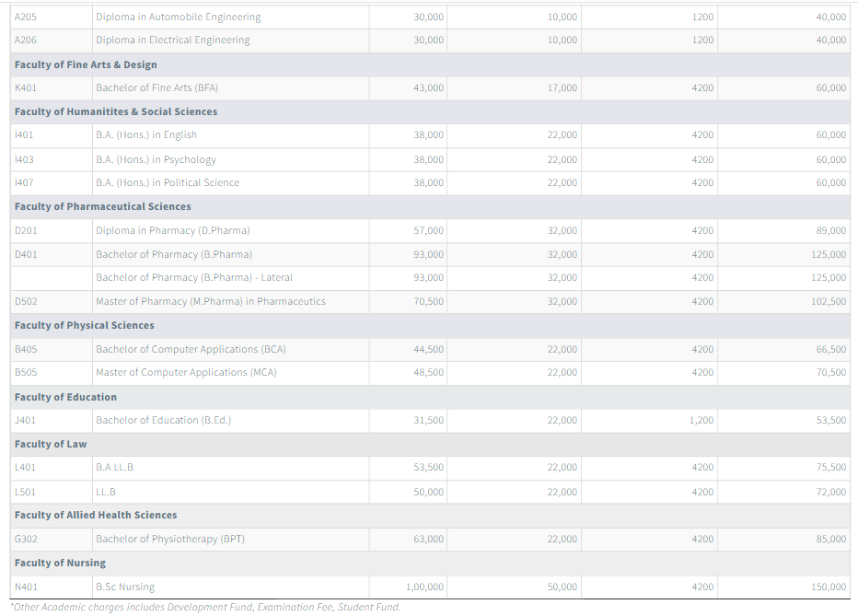Click Bachelor of Education (B.Ed.) course

pos(164,420)
